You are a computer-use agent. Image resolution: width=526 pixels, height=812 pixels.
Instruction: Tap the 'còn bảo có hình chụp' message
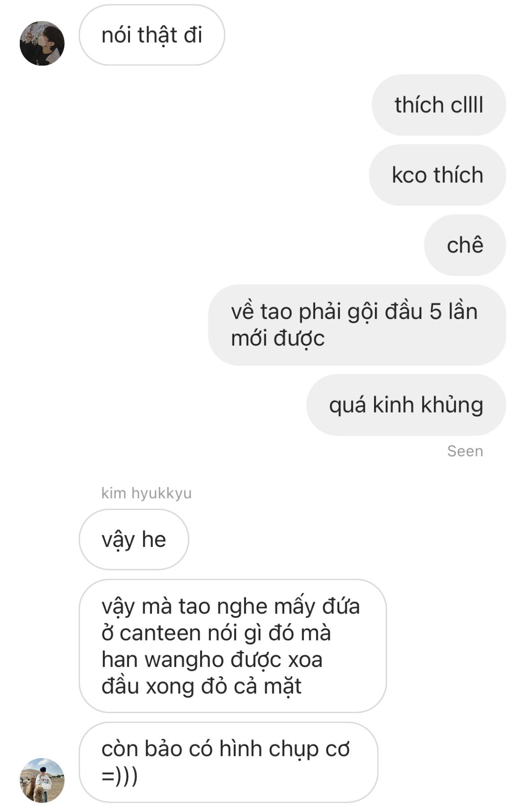[228, 762]
